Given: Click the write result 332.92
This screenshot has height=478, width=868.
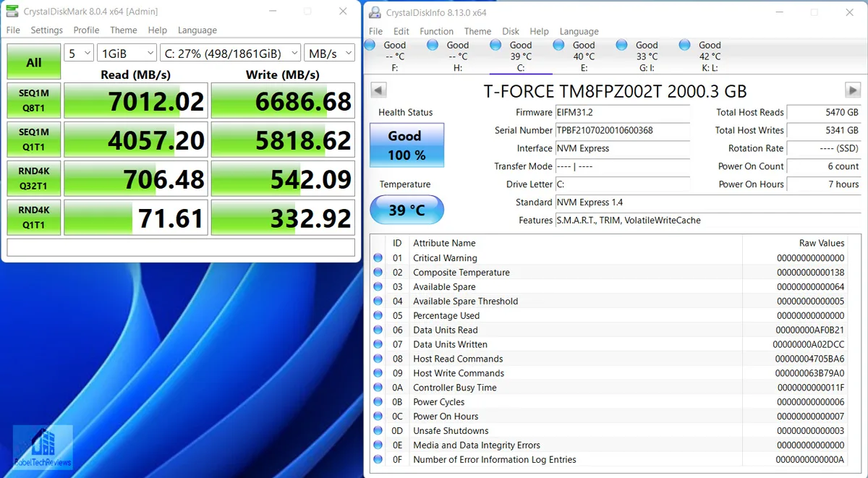Looking at the screenshot, I should (283, 218).
